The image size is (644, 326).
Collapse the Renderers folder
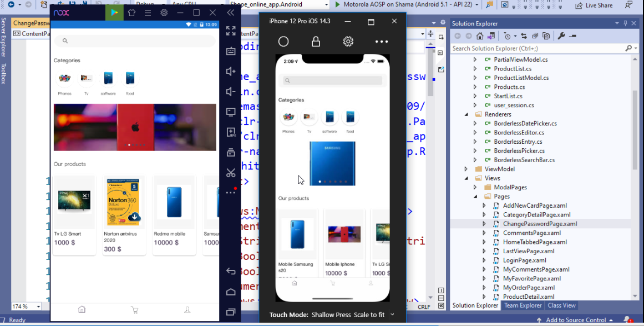coord(466,114)
